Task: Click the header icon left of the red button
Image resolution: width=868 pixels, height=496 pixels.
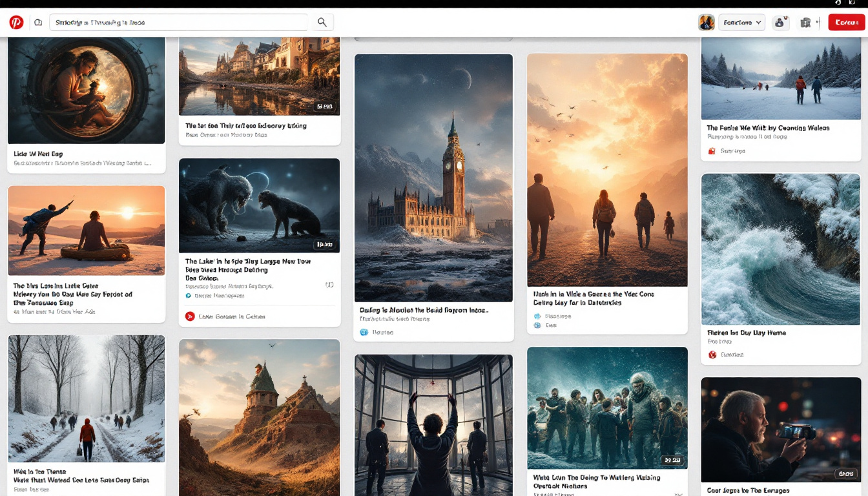Action: pyautogui.click(x=805, y=23)
